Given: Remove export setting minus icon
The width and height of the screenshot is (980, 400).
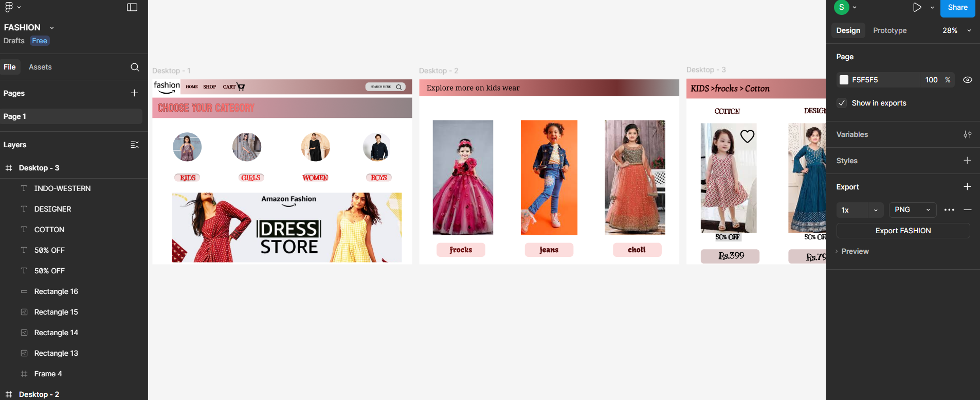Looking at the screenshot, I should point(967,210).
